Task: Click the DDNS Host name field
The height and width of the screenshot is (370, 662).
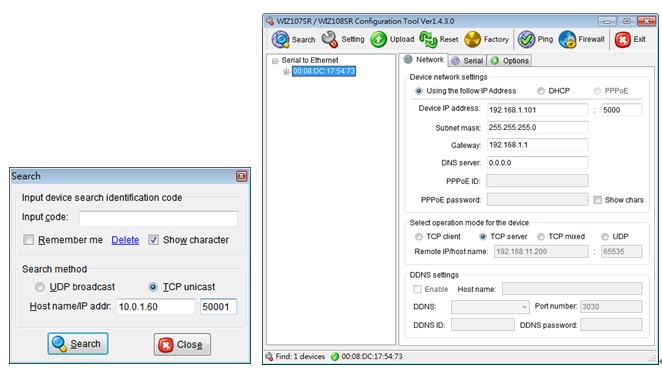Action: pos(572,289)
